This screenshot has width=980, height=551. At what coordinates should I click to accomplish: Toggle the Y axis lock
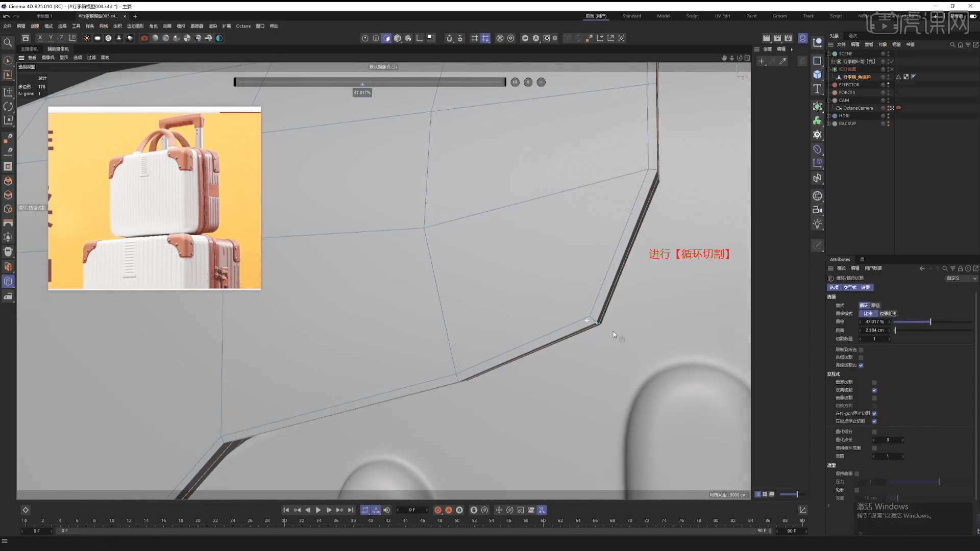pos(51,38)
